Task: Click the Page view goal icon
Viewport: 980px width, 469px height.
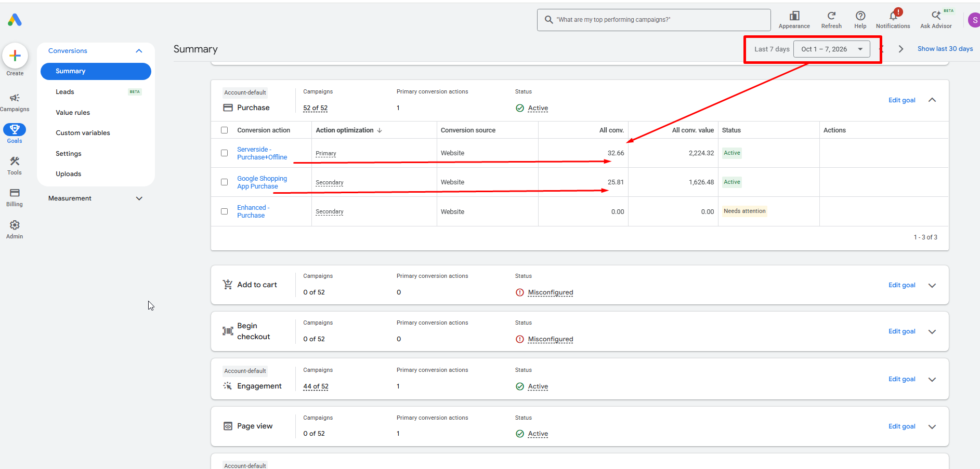Action: pos(228,426)
